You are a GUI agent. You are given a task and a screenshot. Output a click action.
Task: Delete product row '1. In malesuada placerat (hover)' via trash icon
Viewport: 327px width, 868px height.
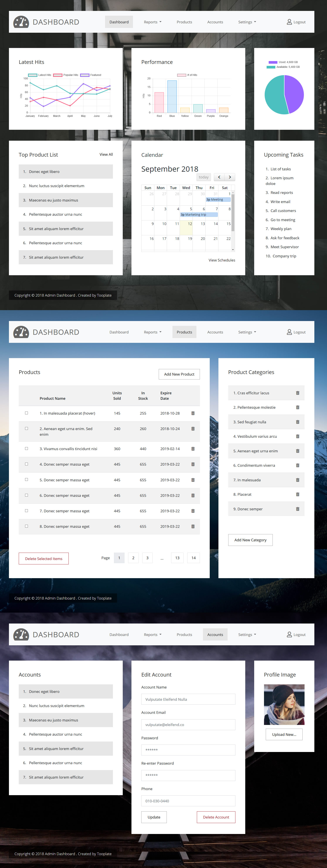coord(193,413)
